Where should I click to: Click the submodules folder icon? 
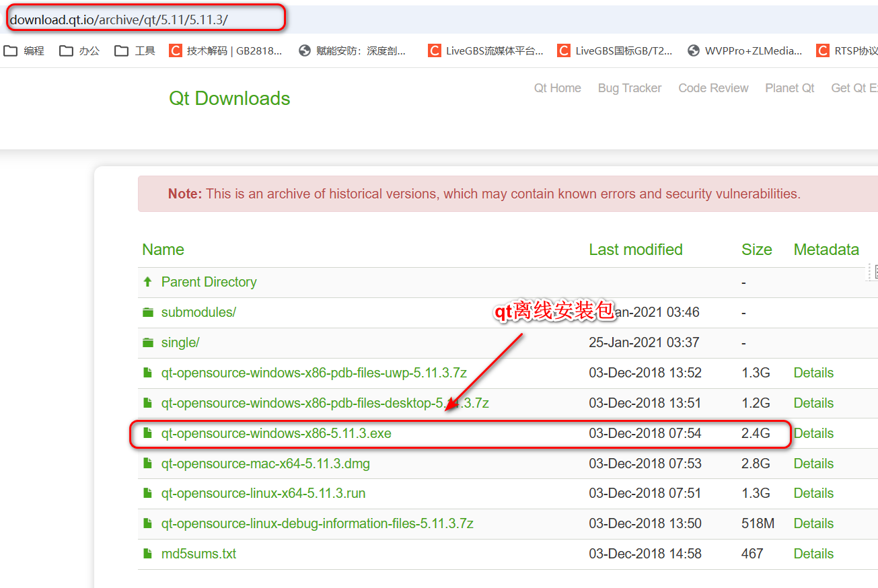coord(148,312)
